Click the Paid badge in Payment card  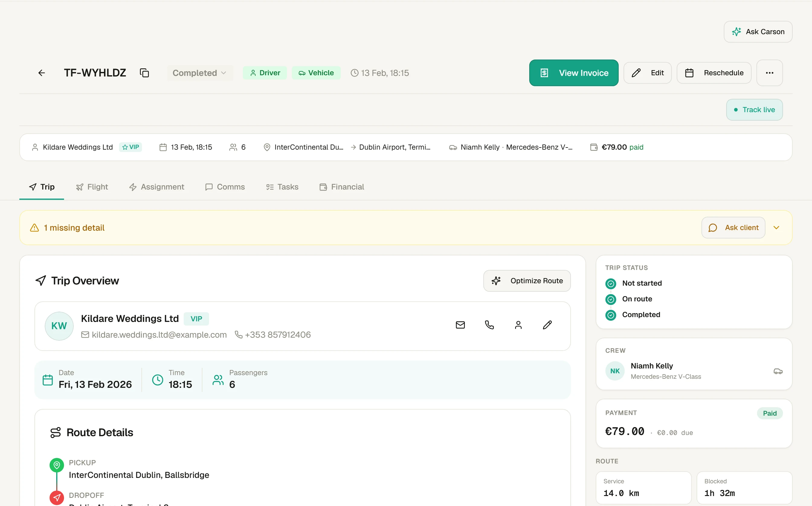(x=769, y=413)
